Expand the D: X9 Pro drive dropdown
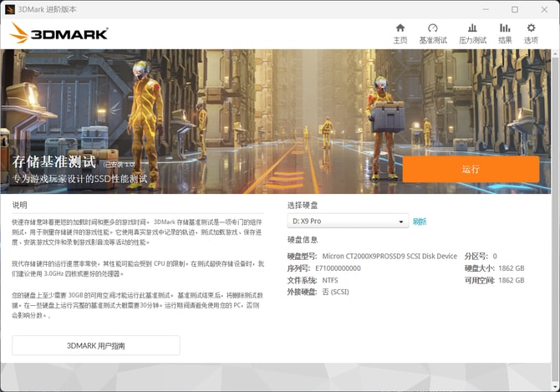Viewport: 560px width, 392px height. click(x=348, y=221)
